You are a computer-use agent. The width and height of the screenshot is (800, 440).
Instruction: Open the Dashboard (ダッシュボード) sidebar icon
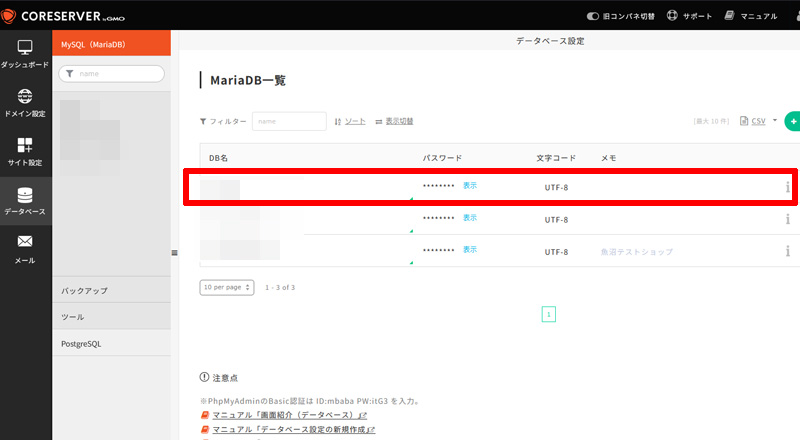[25, 53]
